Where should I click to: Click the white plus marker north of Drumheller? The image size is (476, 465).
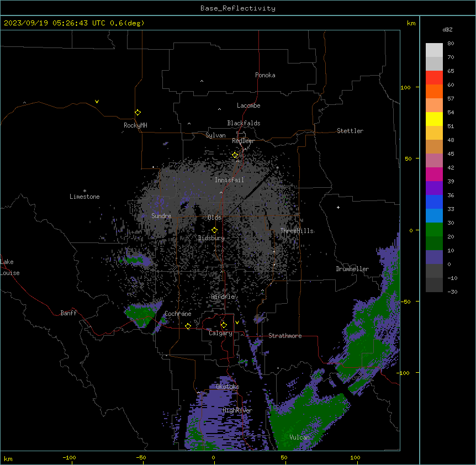[x=338, y=207]
